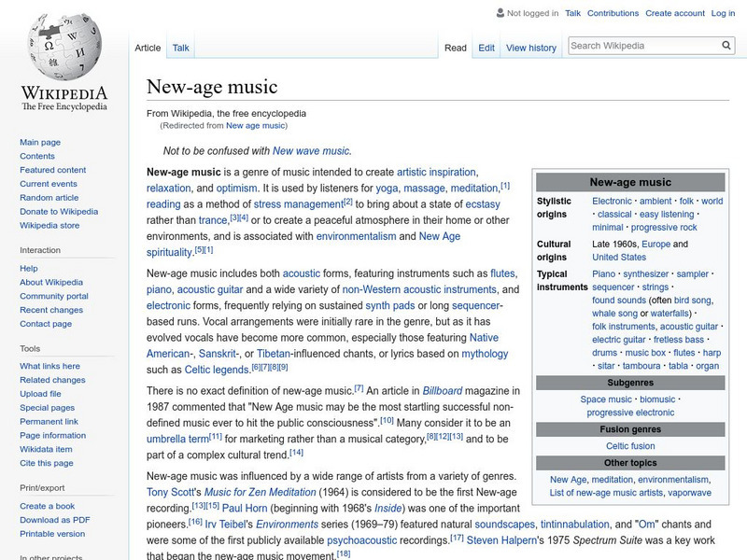Open Recent changes from sidebar
747x560 pixels.
(x=51, y=310)
